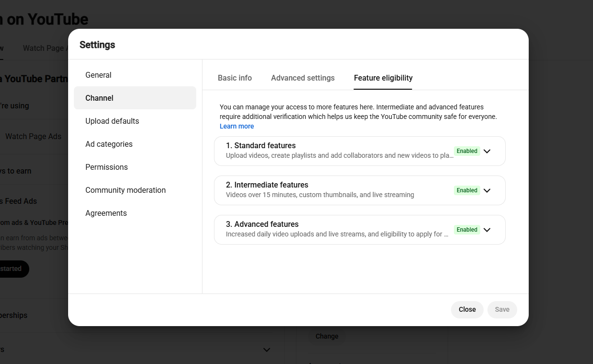
Task: Switch to the Basic info tab
Action: [x=235, y=78]
